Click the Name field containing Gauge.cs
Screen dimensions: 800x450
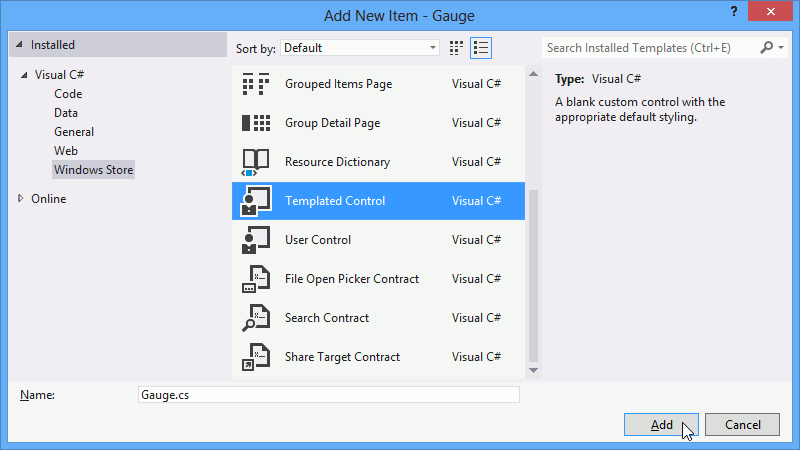point(329,395)
